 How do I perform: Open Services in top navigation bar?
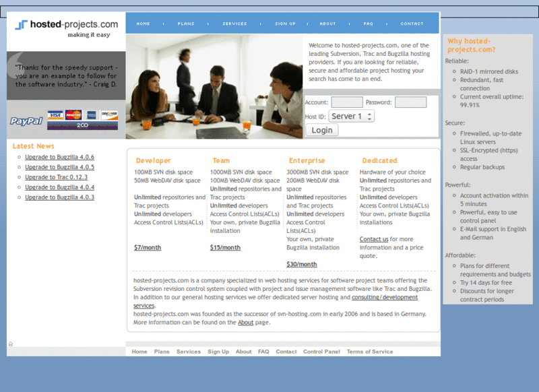[x=234, y=24]
